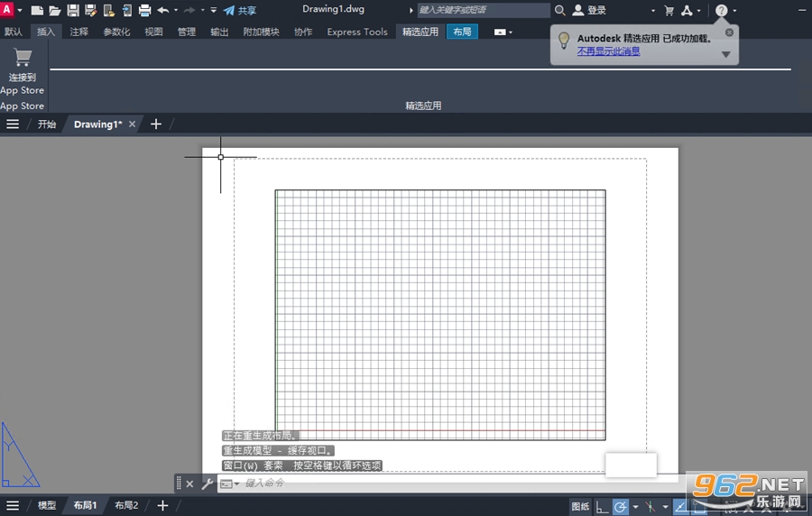Expand the sign-in dropdown arrow
Image resolution: width=812 pixels, height=516 pixels.
point(652,10)
